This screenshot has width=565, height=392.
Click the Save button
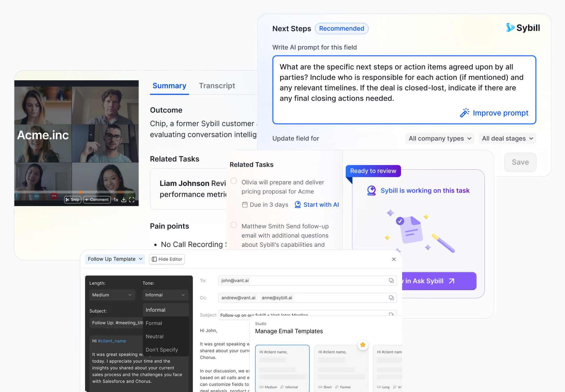coord(520,162)
